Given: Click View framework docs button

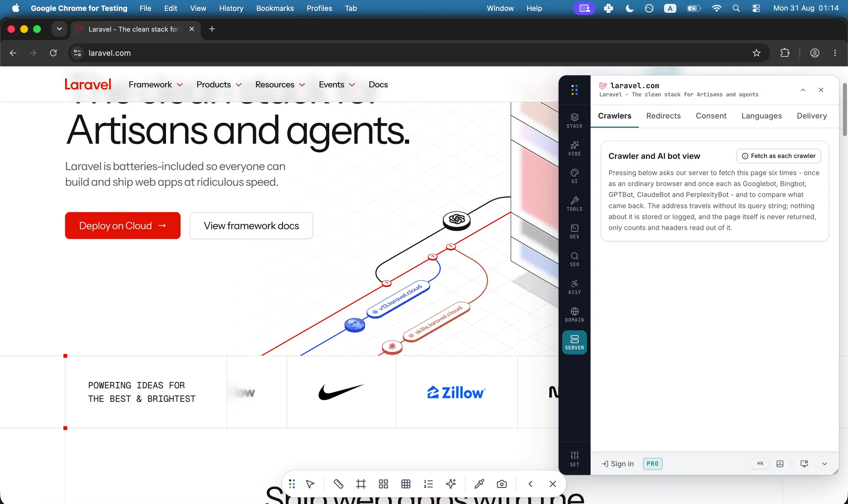Looking at the screenshot, I should 251,226.
